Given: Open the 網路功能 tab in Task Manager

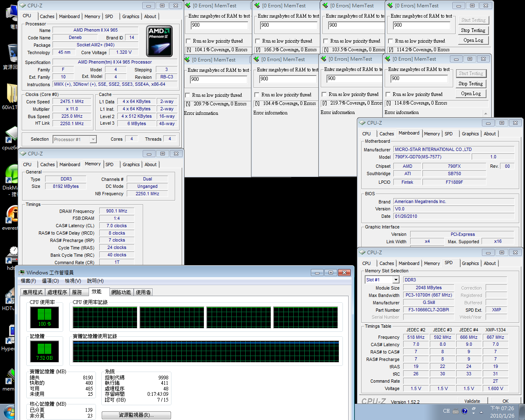Looking at the screenshot, I should (121, 292).
